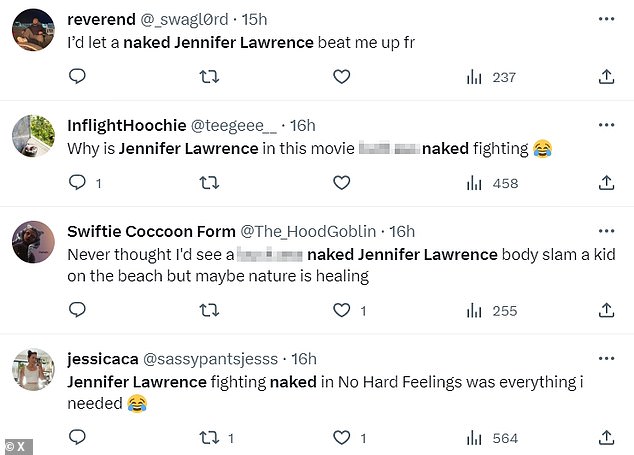View InflightHoochie's avatar
The height and width of the screenshot is (455, 634).
[33, 136]
